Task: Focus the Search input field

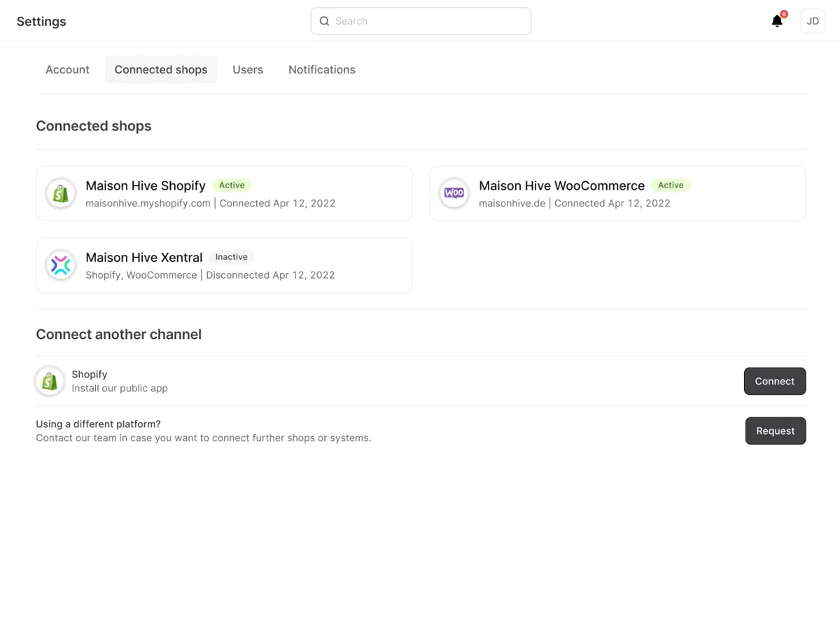Action: click(x=427, y=21)
